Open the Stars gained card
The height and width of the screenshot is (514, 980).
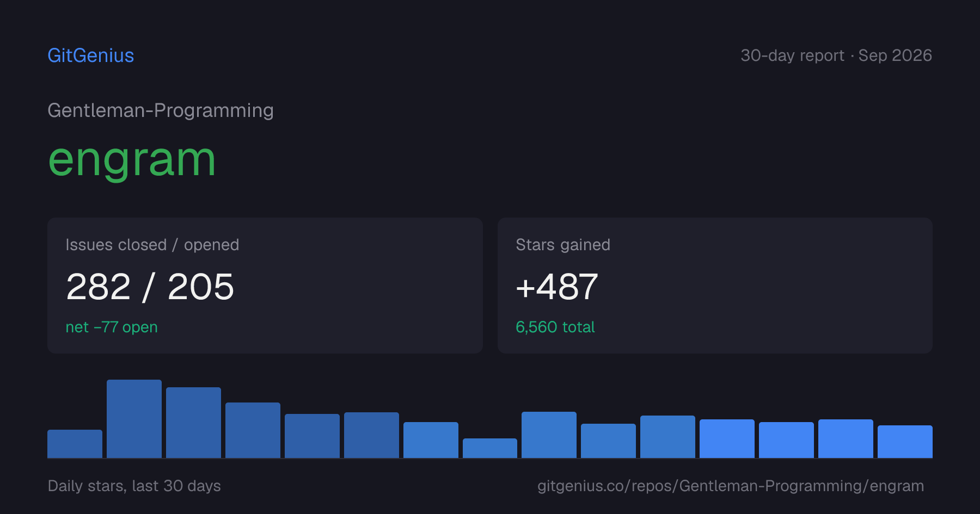[x=715, y=286]
